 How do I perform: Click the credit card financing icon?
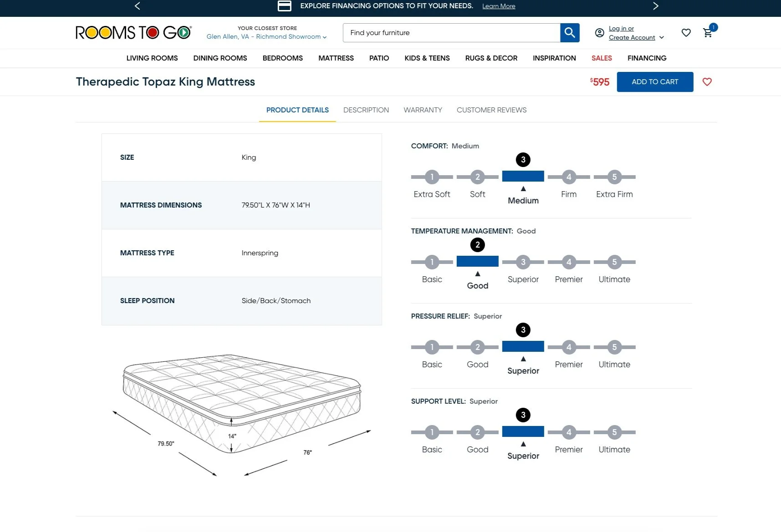(285, 6)
